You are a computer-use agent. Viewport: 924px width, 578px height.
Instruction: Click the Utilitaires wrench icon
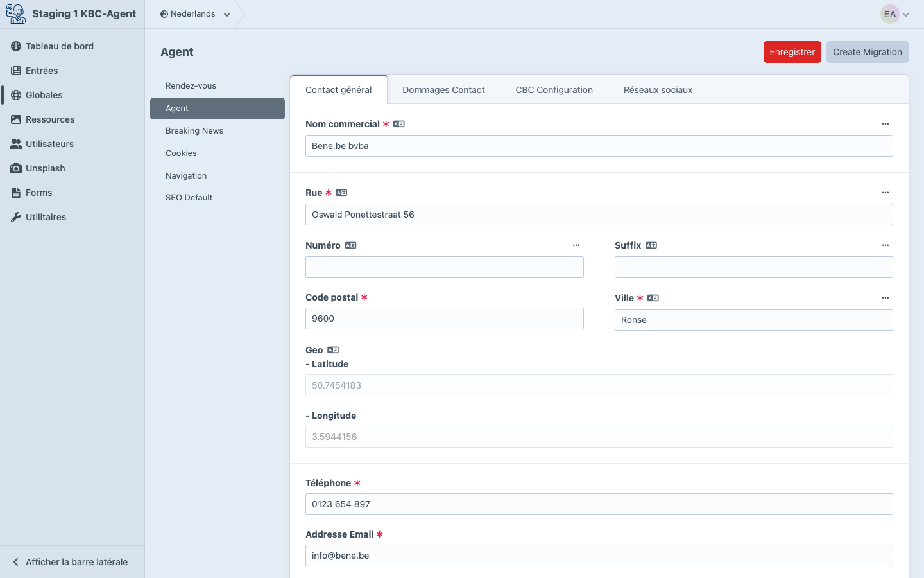pos(16,217)
